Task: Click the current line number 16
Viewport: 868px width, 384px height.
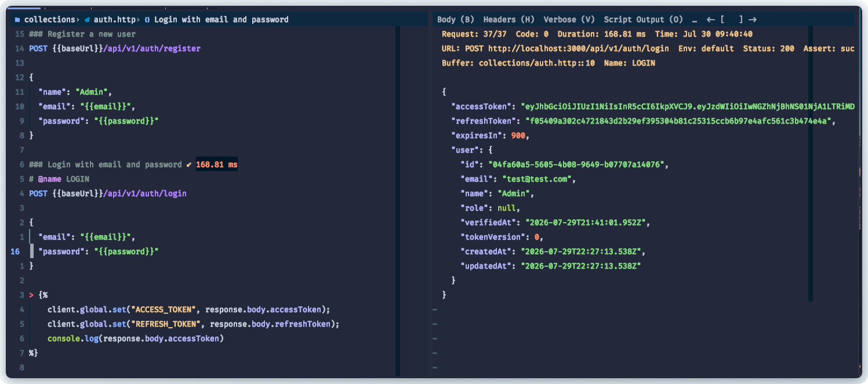Action: pos(15,252)
